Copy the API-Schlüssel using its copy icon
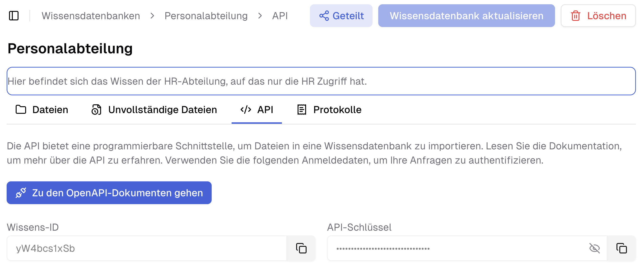 coord(621,248)
